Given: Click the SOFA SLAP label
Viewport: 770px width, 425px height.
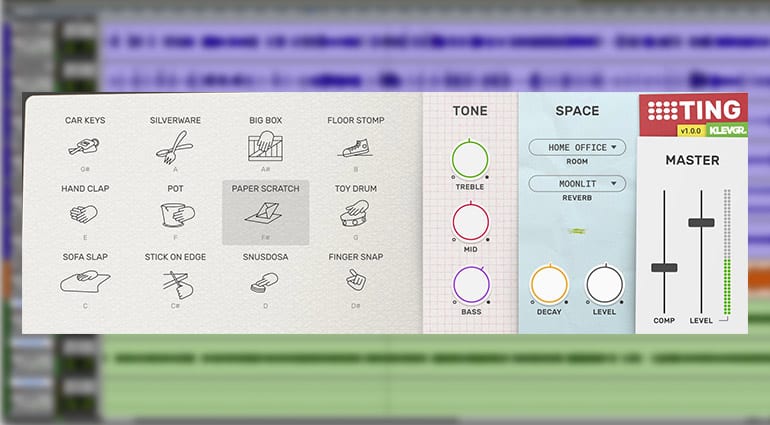Looking at the screenshot, I should point(85,257).
